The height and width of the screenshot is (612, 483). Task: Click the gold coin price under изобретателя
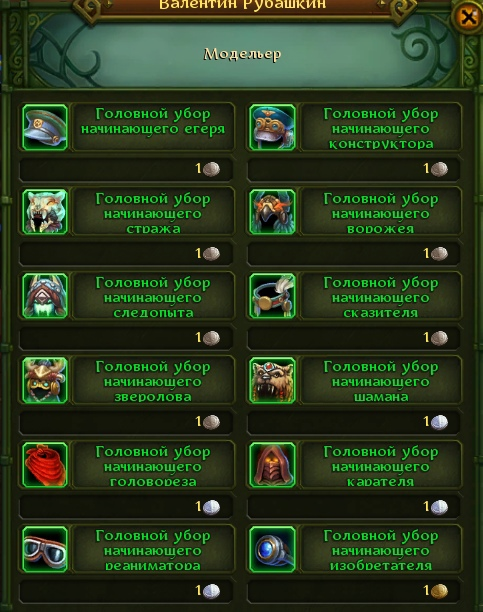(435, 591)
